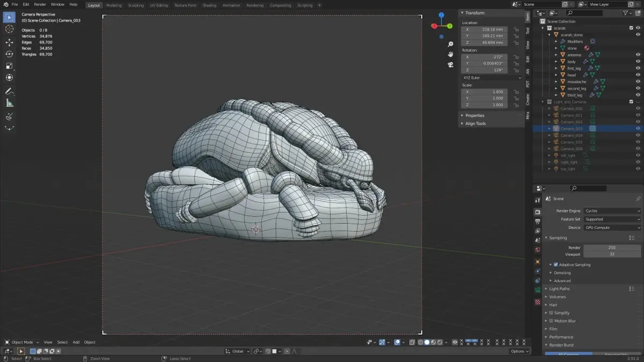Screen dimensions: 644x362
Task: Click the pan hand icon in viewport
Action: pyautogui.click(x=451, y=54)
